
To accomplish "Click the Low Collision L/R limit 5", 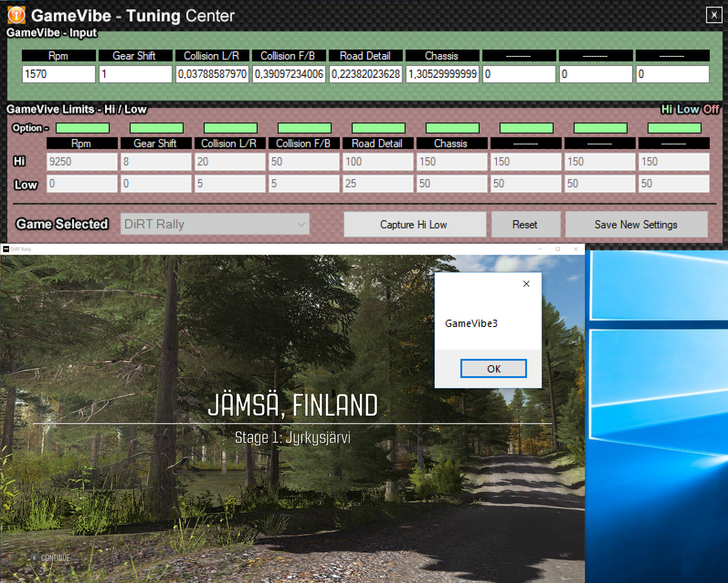I will (230, 184).
